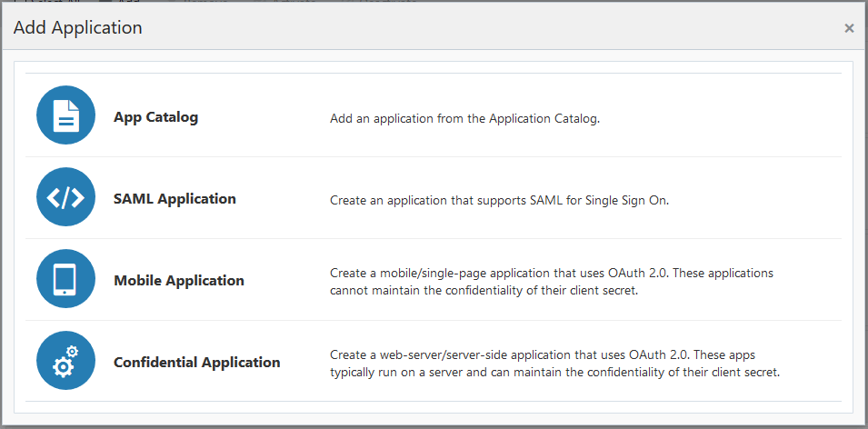Click the small gear in the Confidential icon

(73, 352)
